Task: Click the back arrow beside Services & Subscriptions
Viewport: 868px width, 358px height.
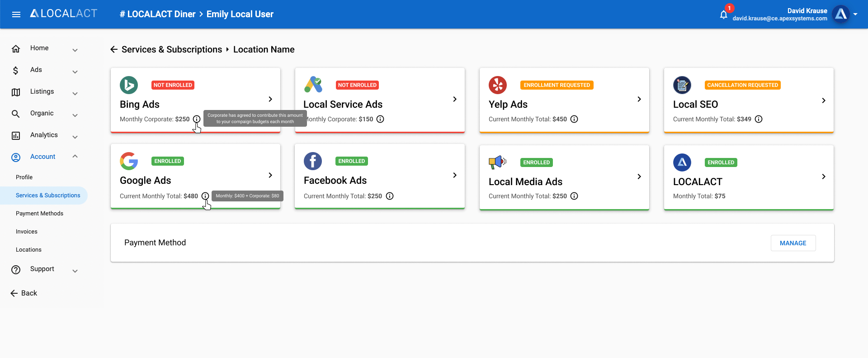Action: pyautogui.click(x=114, y=49)
